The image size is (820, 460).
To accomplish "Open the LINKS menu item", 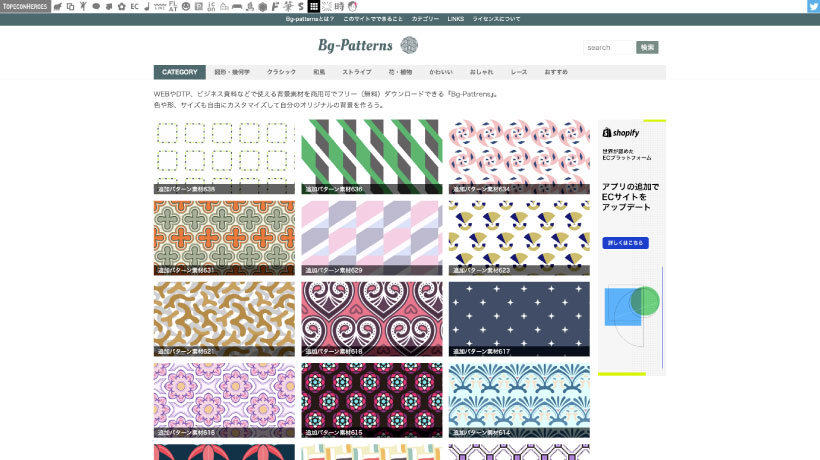I will point(455,19).
